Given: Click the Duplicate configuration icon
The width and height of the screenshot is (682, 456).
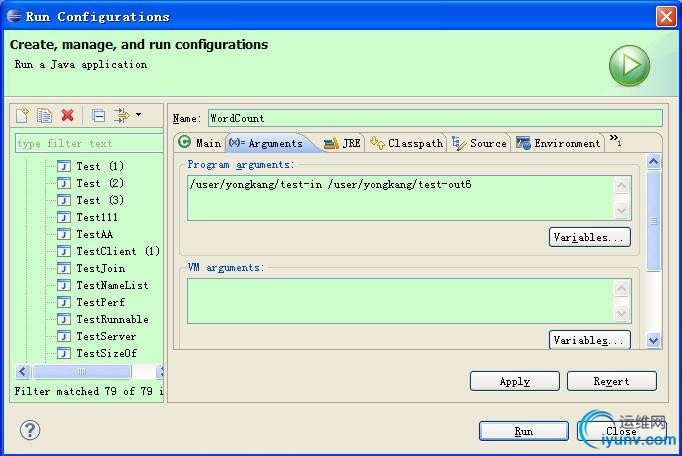Looking at the screenshot, I should (44, 115).
